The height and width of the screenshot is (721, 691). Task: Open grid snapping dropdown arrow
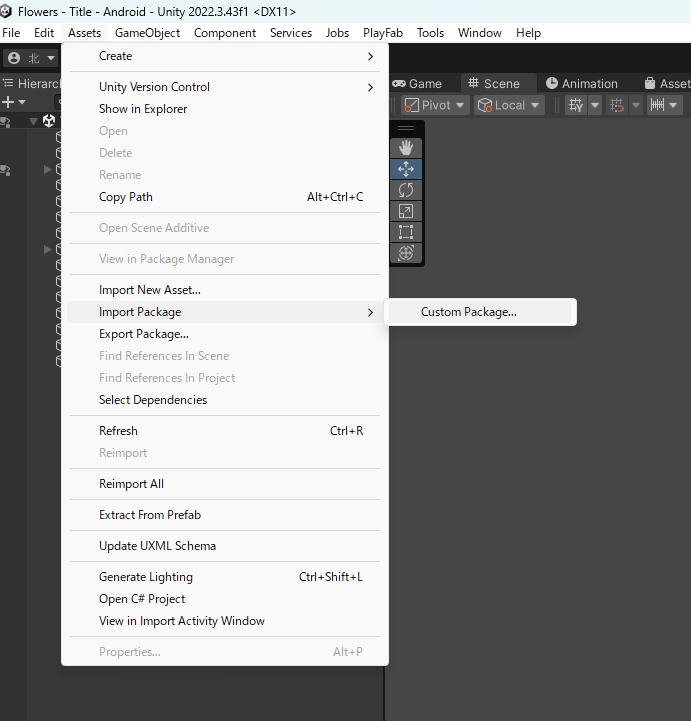636,105
